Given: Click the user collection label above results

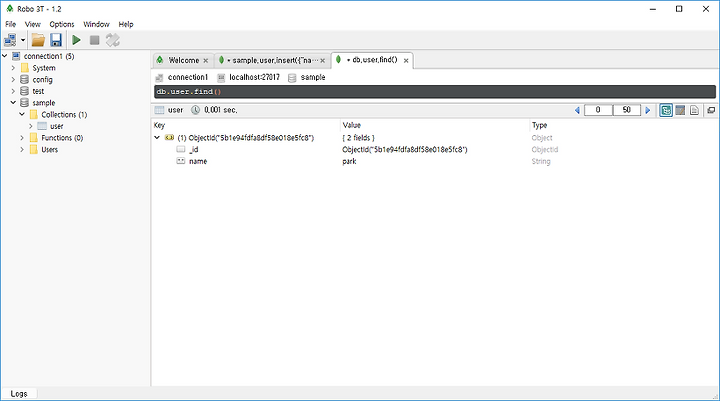Looking at the screenshot, I should (175, 110).
